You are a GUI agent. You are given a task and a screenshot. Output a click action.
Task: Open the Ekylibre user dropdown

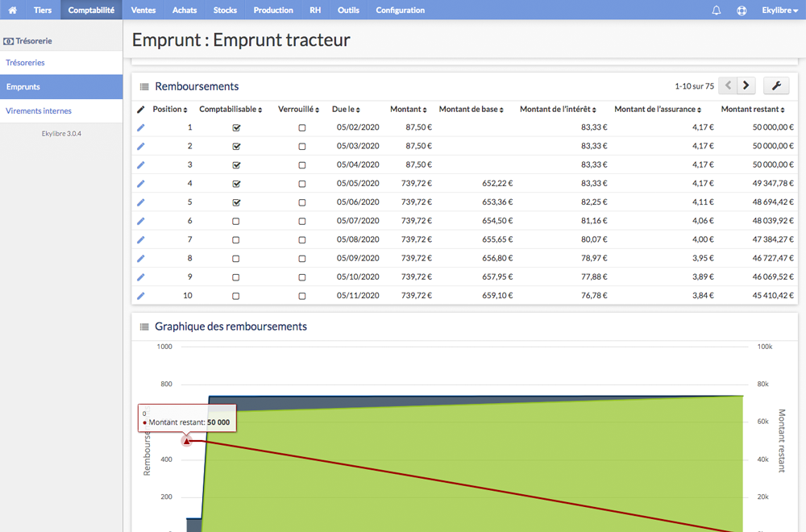pyautogui.click(x=779, y=10)
